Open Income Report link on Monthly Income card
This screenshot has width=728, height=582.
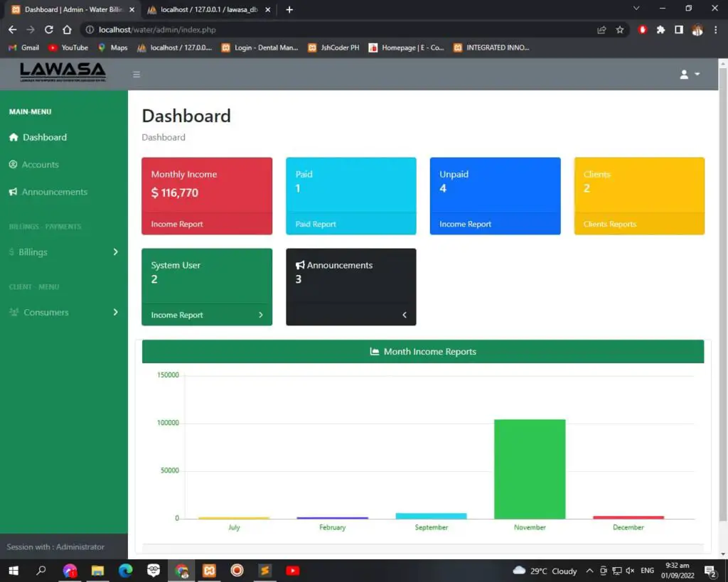(x=177, y=224)
